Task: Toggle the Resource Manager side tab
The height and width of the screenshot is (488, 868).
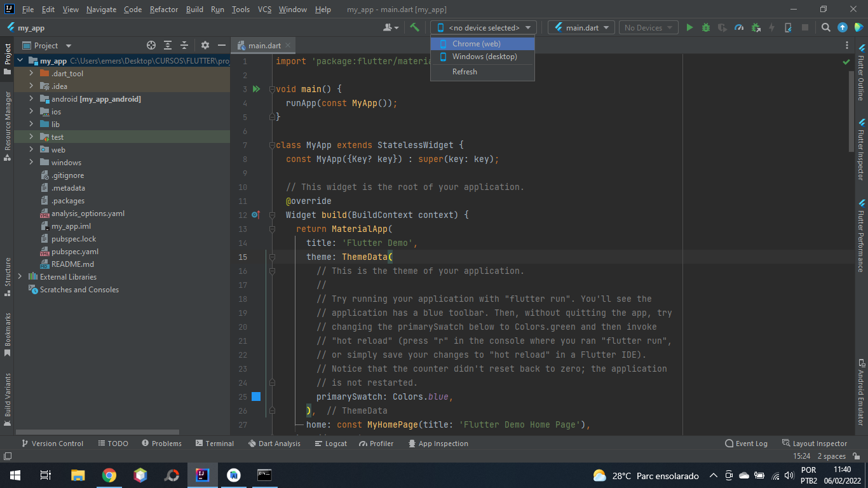Action: point(8,125)
